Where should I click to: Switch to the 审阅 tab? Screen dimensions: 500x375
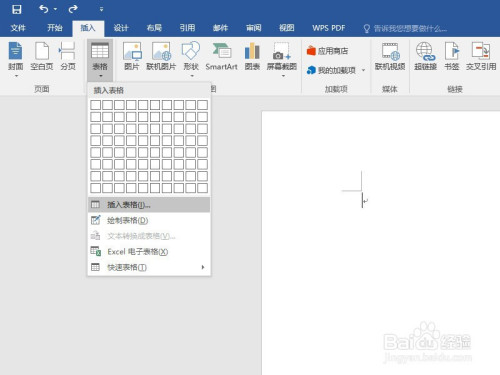(254, 28)
